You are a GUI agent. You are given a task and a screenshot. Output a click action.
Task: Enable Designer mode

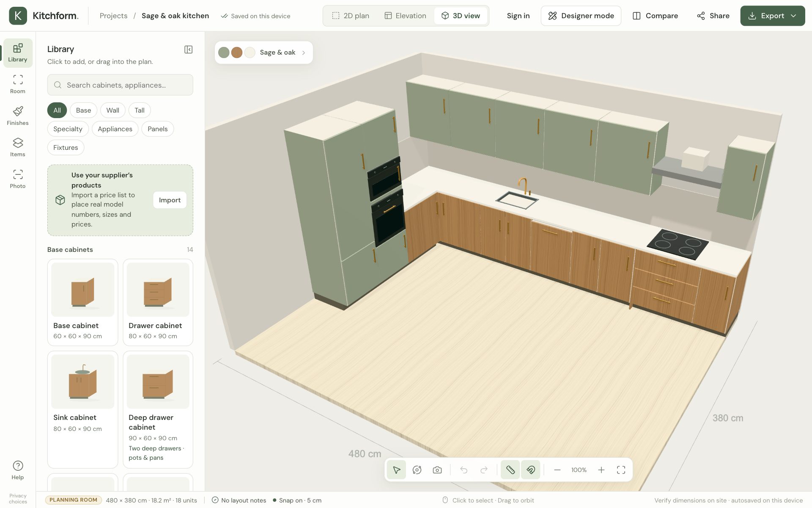(581, 16)
